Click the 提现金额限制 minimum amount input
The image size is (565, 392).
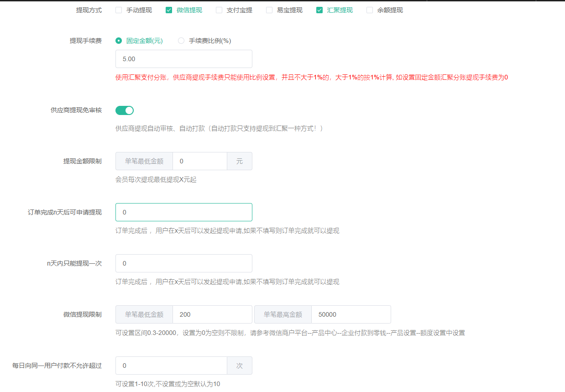199,161
